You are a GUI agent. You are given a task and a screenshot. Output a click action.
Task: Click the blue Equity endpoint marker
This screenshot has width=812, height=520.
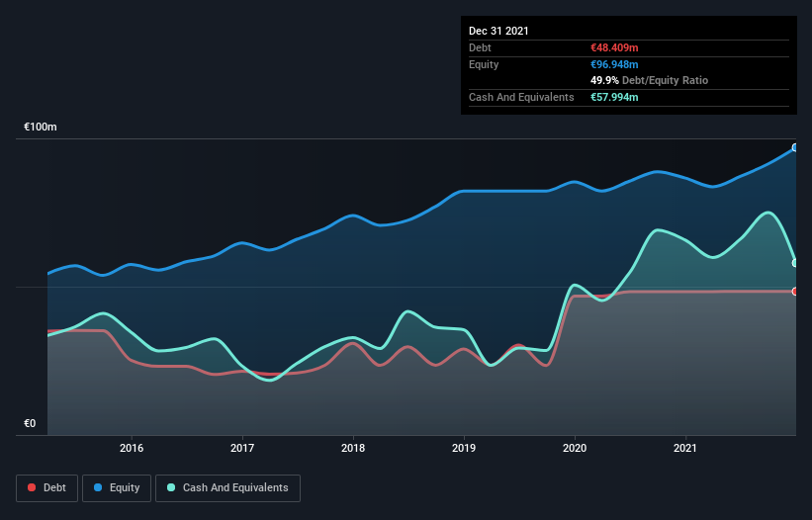pyautogui.click(x=795, y=147)
